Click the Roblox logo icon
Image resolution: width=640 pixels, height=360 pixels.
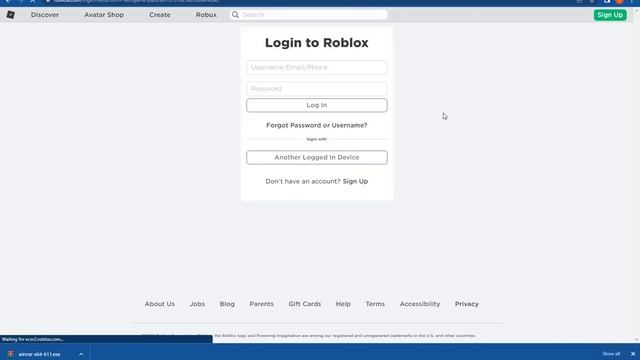11,15
